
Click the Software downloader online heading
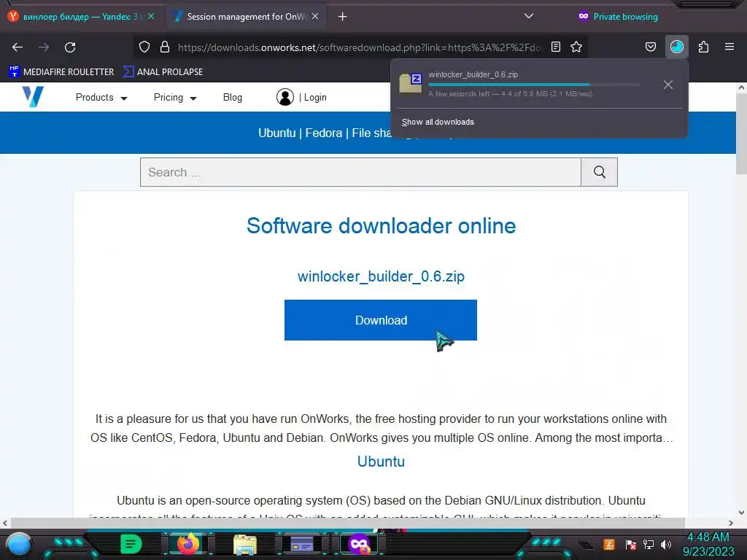point(381,226)
